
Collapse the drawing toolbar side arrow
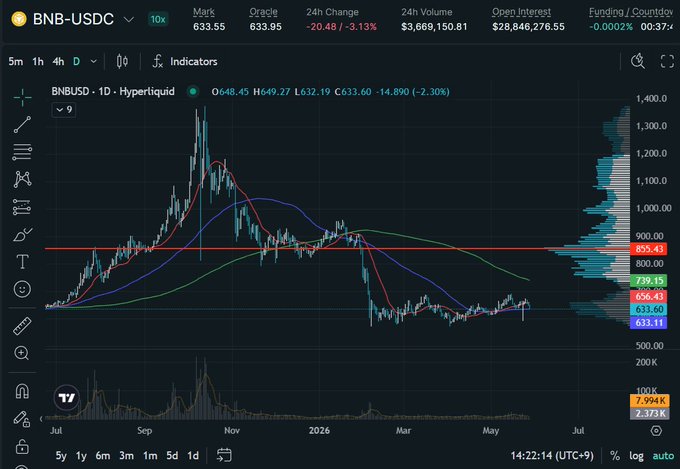click(x=41, y=419)
